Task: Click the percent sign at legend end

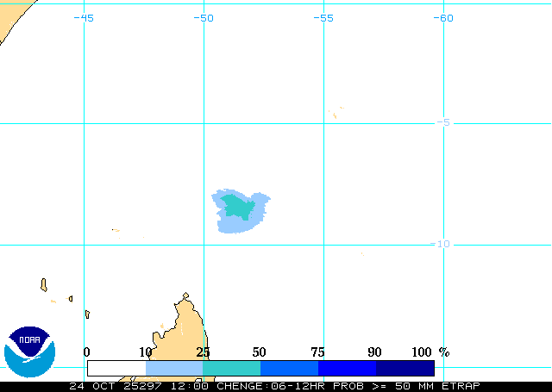Action: click(444, 352)
